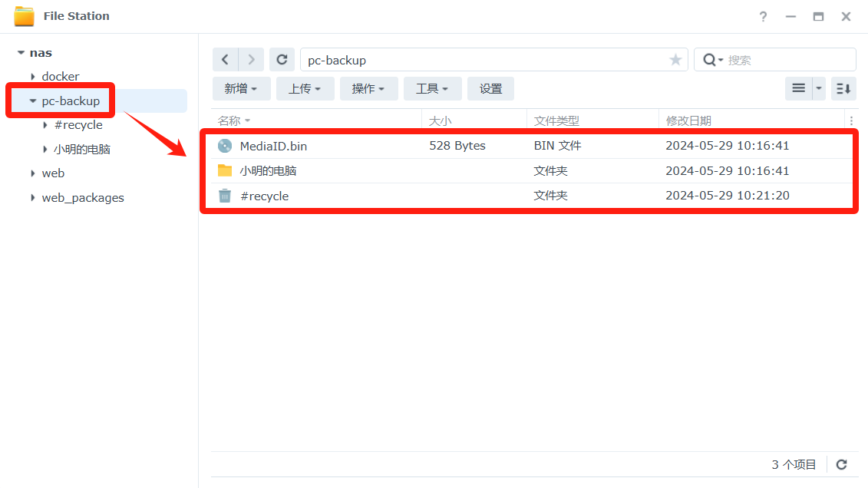Click the bottom-right refresh icon
The image size is (868, 488).
(841, 464)
